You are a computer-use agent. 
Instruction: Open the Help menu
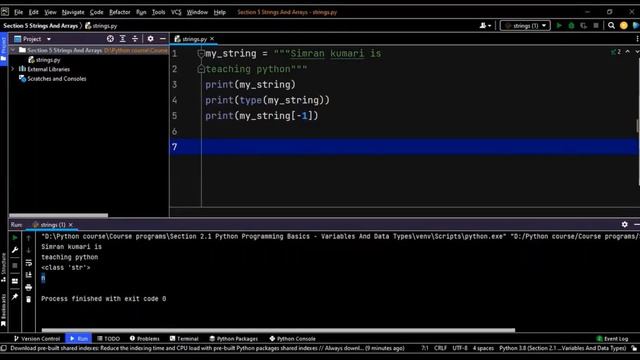(220, 12)
